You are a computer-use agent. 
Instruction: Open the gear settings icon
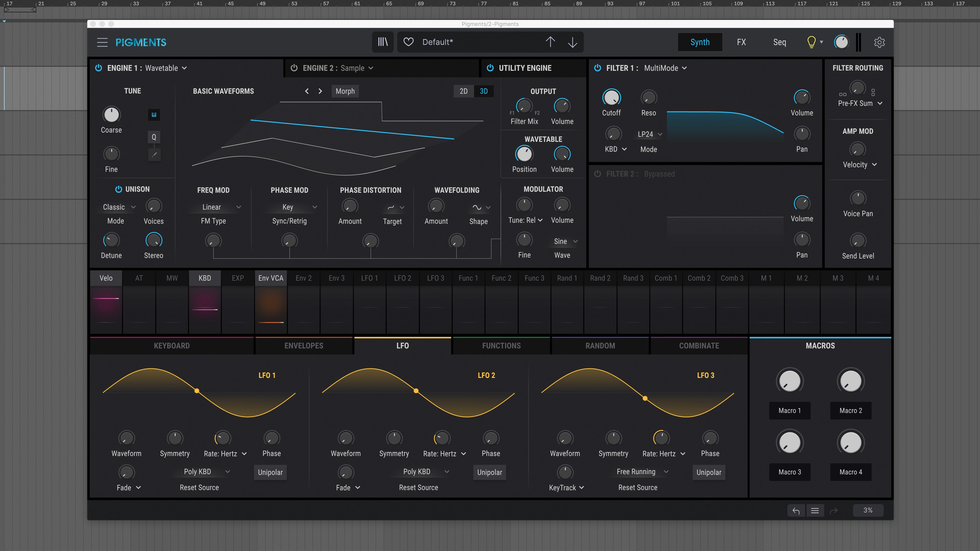pos(879,42)
